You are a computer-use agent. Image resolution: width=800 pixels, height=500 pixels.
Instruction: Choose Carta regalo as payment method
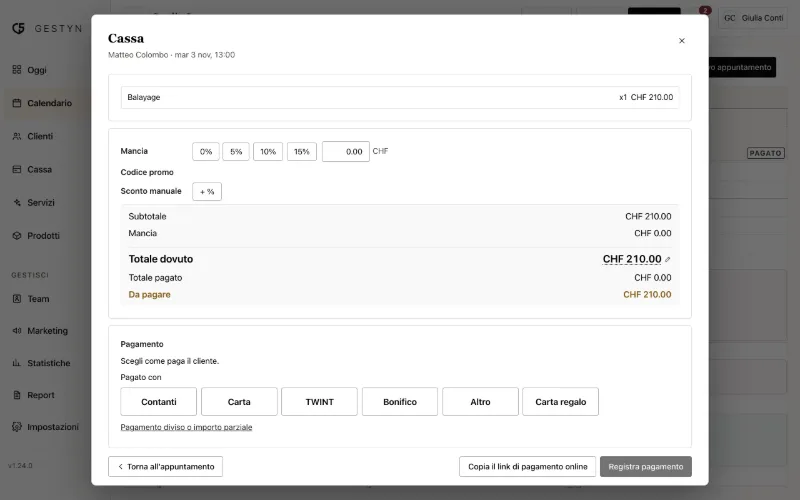click(x=560, y=402)
